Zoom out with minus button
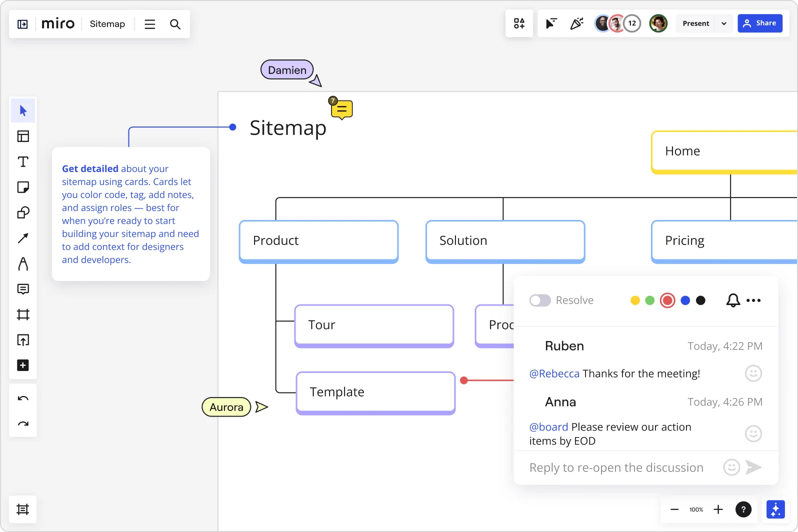The image size is (798, 532). pos(674,509)
